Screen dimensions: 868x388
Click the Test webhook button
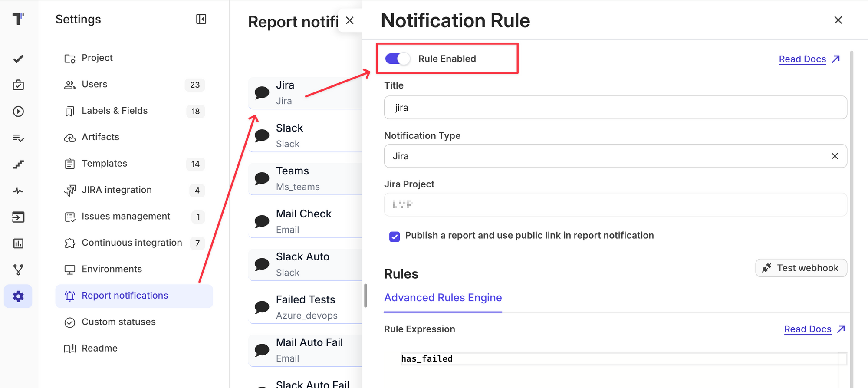click(x=801, y=268)
